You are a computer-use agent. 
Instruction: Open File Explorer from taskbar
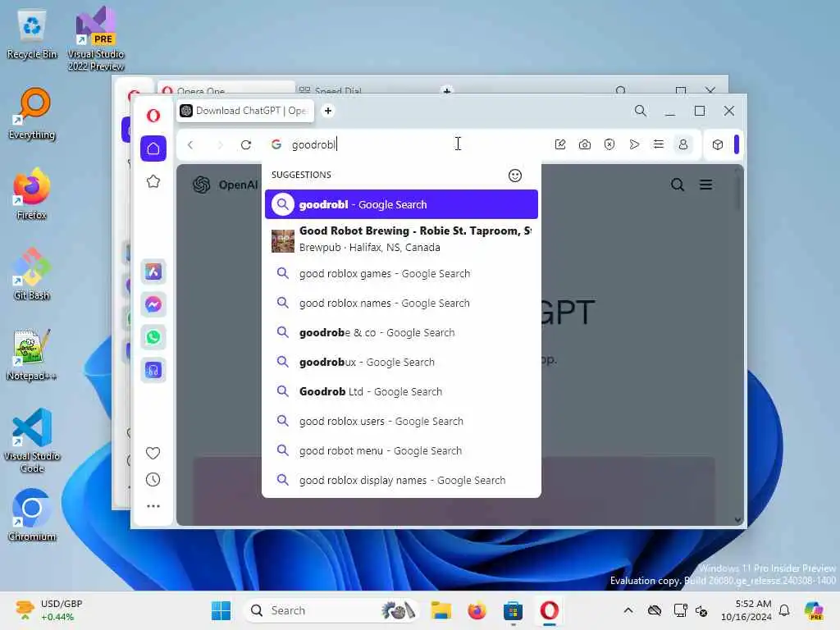click(441, 610)
